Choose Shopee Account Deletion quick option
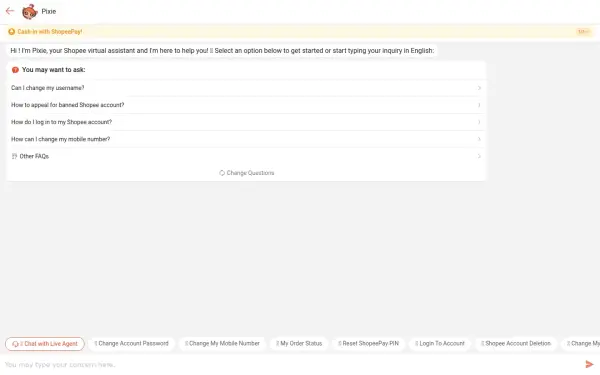The image size is (600, 375). 516,344
